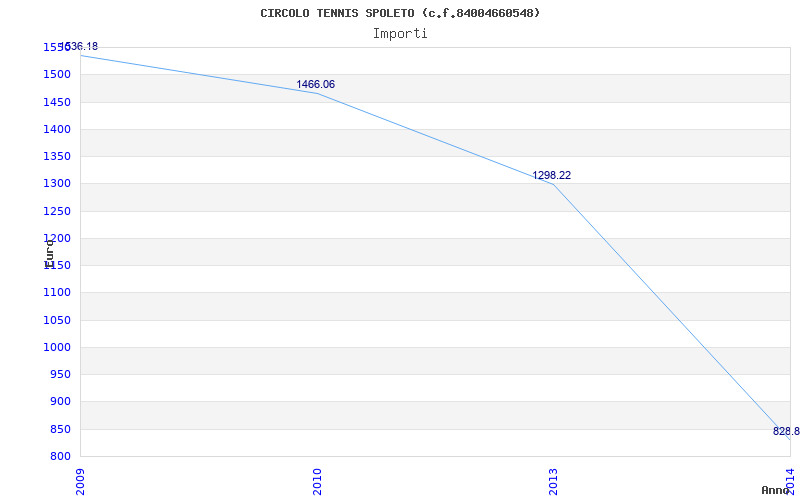Screen dimensions: 800x500
Task: Click the 1100 y-axis value
Action: tap(57, 293)
